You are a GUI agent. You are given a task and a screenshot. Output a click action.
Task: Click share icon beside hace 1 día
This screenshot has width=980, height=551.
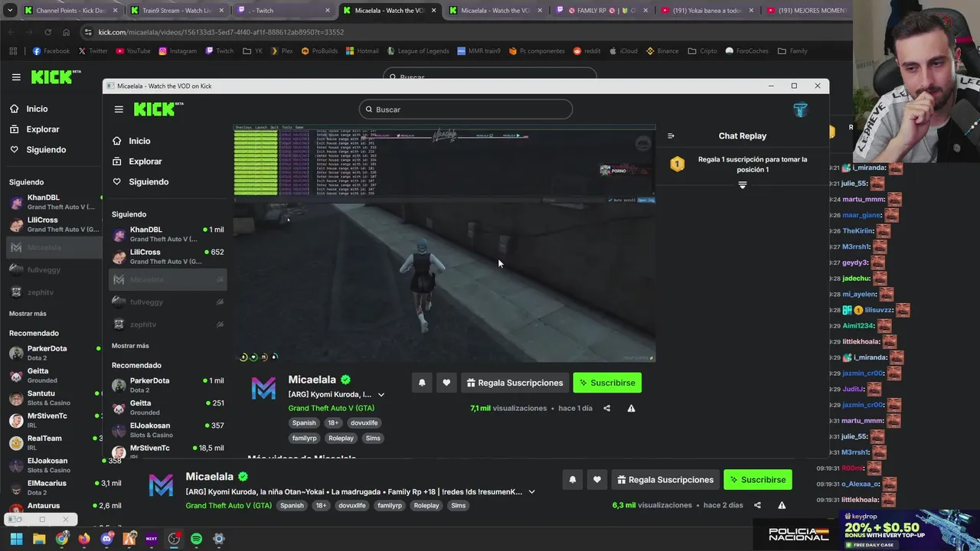(x=607, y=408)
